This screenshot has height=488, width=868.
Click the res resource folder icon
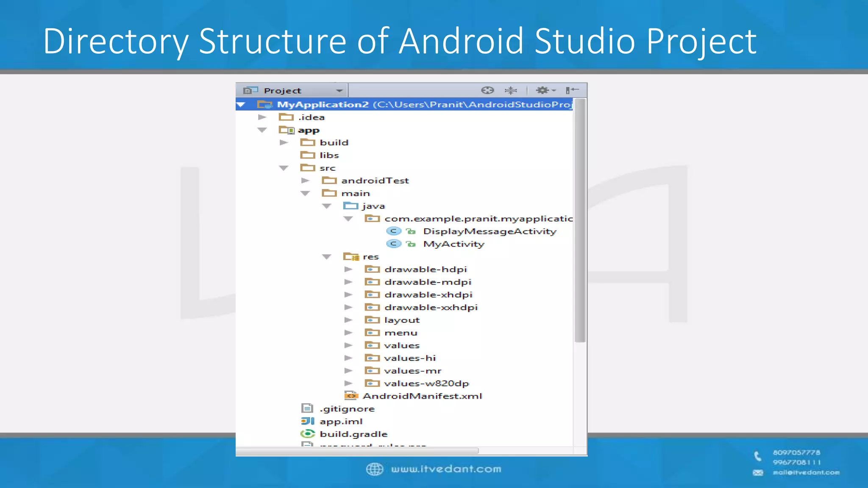tap(351, 257)
